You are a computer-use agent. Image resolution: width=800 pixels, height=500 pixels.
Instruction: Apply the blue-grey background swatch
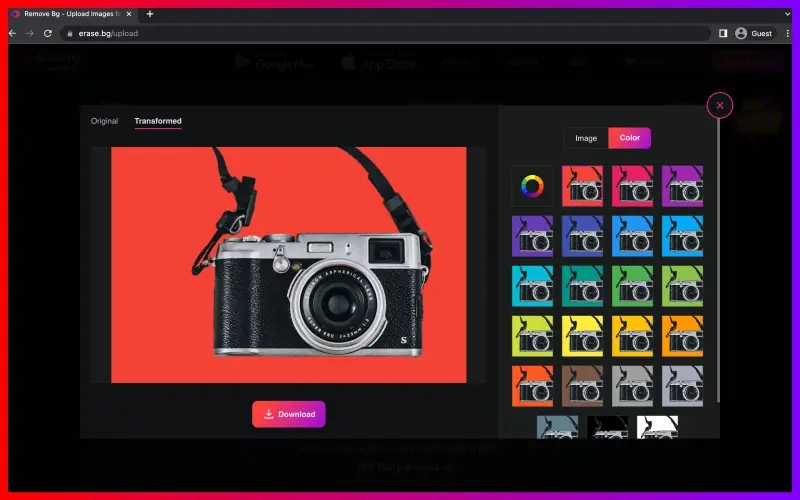[557, 427]
